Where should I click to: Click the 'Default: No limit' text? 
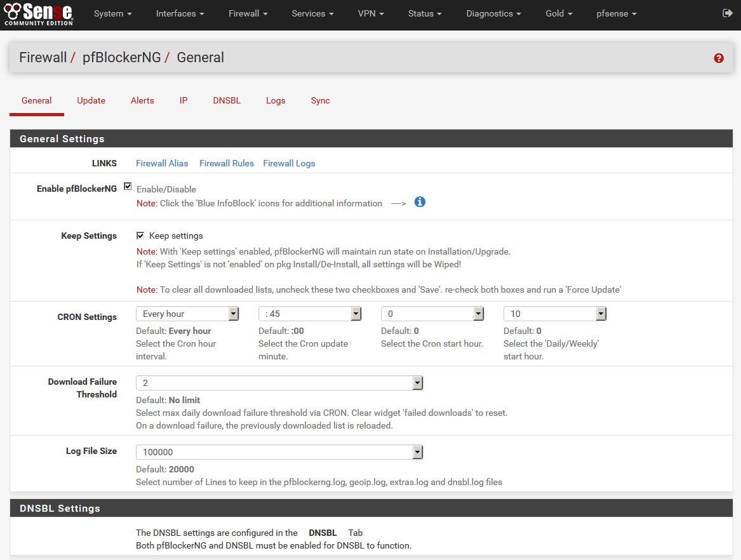click(168, 400)
